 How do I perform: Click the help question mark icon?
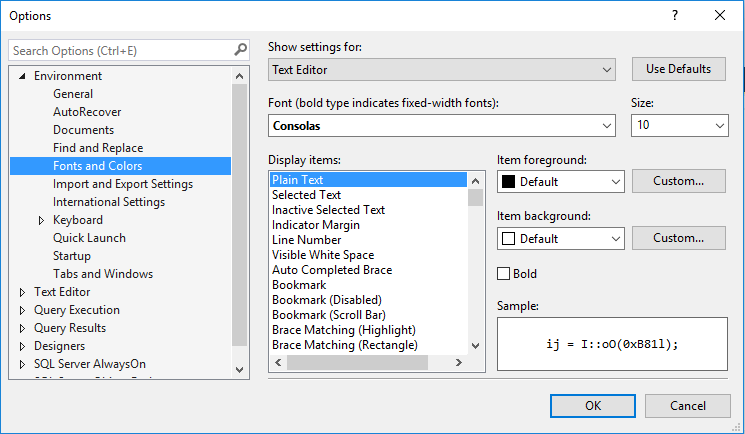(x=674, y=15)
